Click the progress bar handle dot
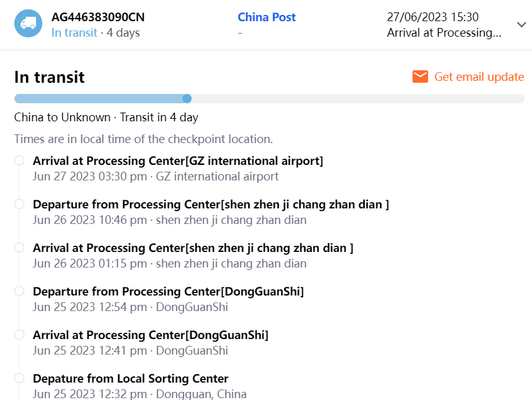This screenshot has height=400, width=532. pyautogui.click(x=187, y=98)
